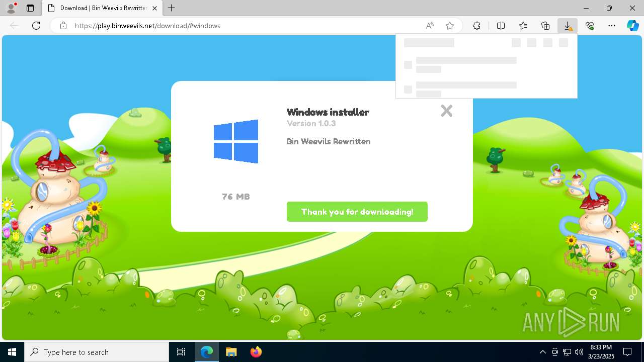Open a new browser tab
The height and width of the screenshot is (362, 644).
[172, 8]
